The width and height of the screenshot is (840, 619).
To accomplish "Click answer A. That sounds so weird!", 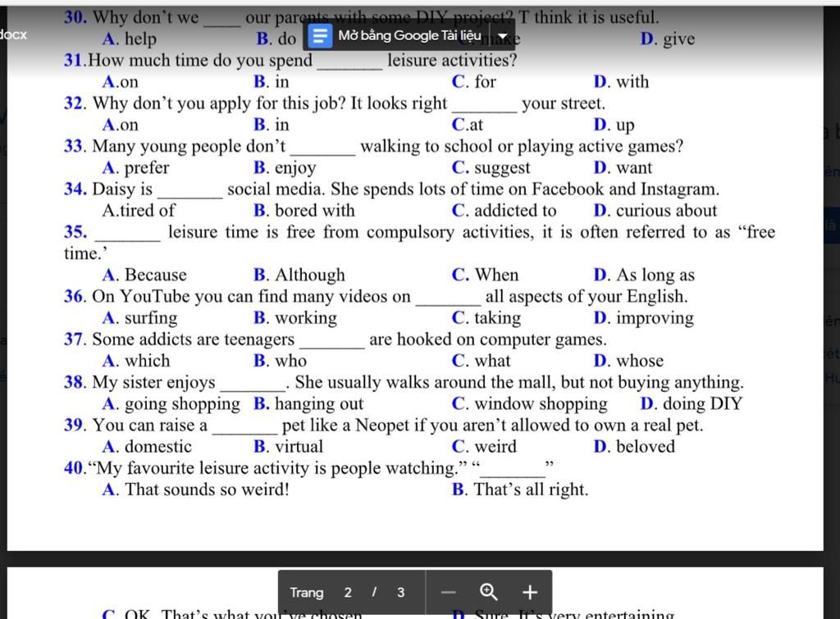I will [x=195, y=489].
